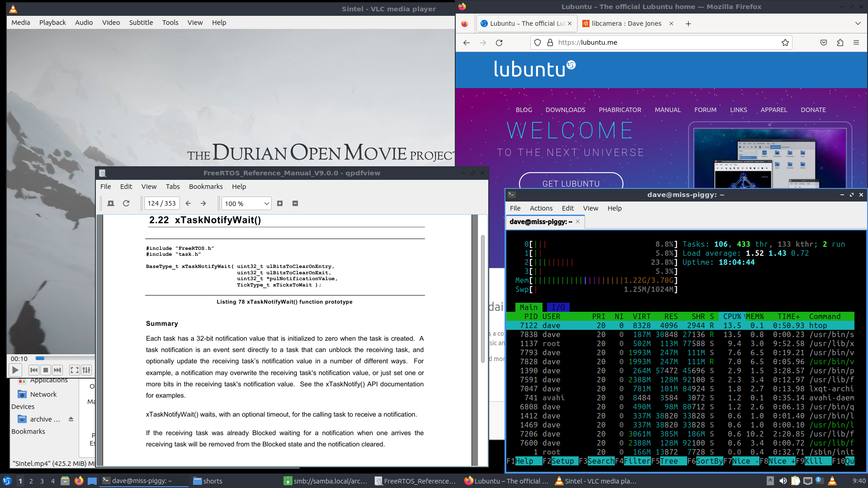This screenshot has height=488, width=868.
Task: Open VLC Subtitle menu
Action: (x=141, y=23)
